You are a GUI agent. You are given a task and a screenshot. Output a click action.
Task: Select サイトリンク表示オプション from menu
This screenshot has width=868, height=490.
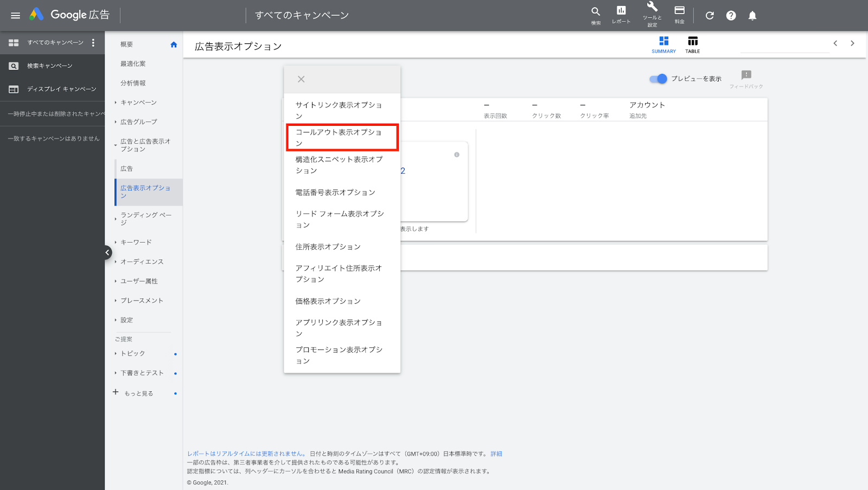pyautogui.click(x=342, y=110)
